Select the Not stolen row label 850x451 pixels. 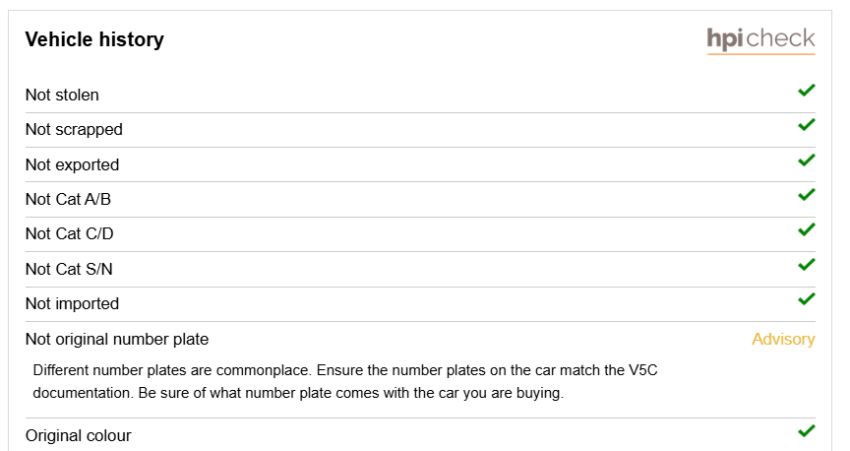tap(62, 95)
